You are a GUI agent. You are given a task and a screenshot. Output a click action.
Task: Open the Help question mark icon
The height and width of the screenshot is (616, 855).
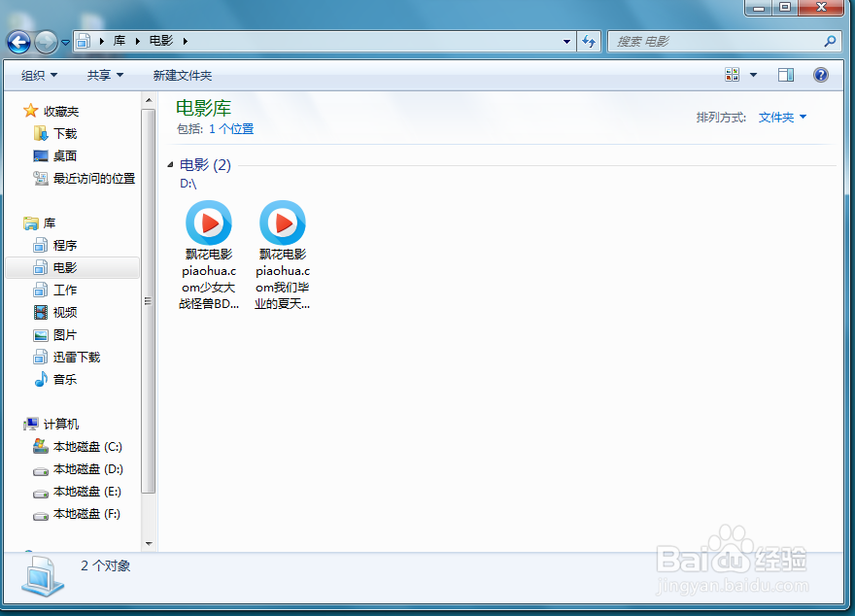coord(820,74)
